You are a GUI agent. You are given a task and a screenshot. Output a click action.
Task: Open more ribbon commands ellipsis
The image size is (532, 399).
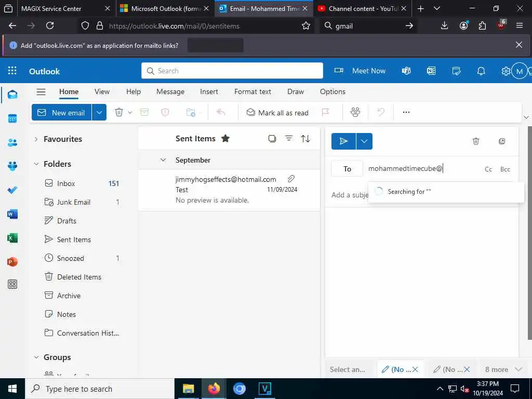pyautogui.click(x=406, y=112)
